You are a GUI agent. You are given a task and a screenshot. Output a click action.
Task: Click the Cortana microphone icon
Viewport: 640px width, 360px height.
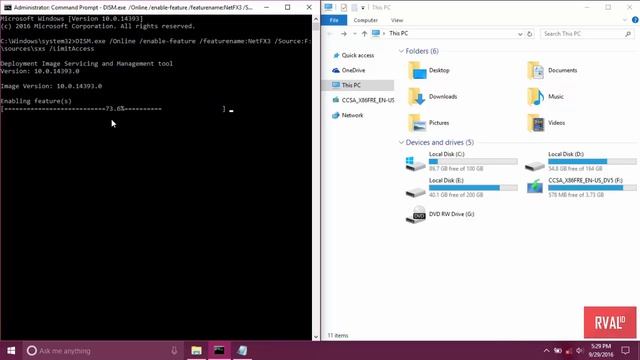(174, 351)
